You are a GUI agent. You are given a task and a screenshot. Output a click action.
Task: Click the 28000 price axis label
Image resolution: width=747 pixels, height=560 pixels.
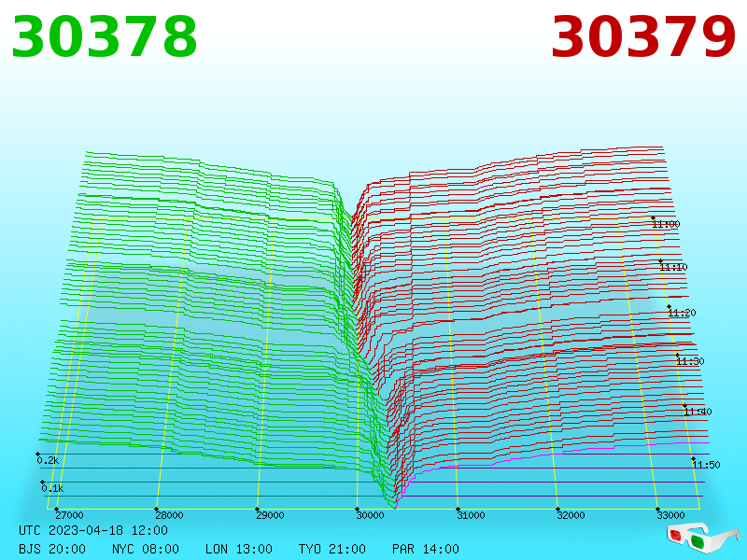[x=170, y=515]
